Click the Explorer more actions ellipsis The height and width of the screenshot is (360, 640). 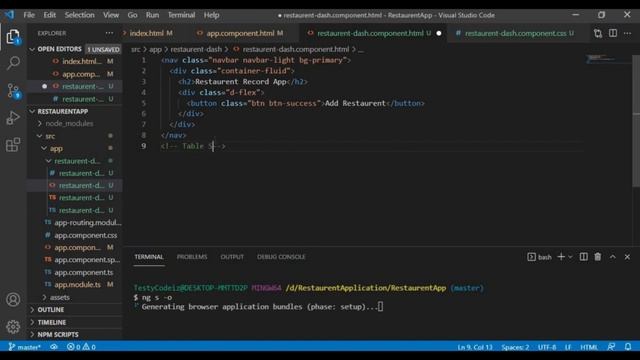109,33
